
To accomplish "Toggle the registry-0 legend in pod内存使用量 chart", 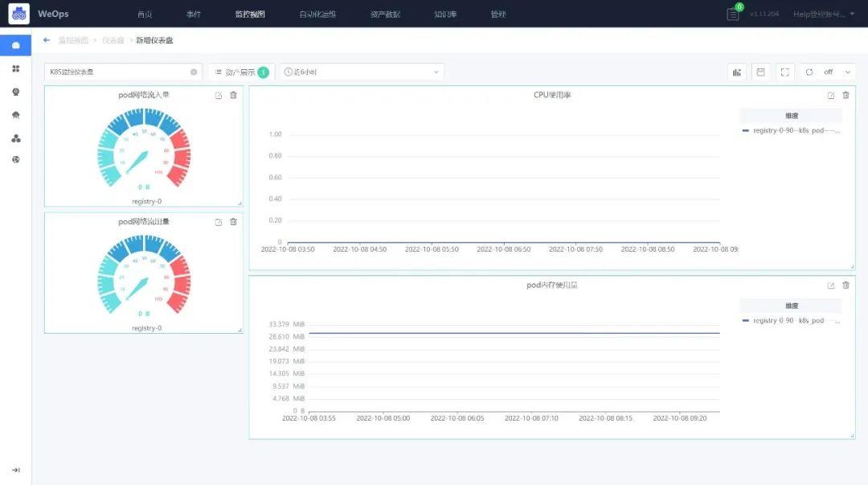I will click(791, 321).
